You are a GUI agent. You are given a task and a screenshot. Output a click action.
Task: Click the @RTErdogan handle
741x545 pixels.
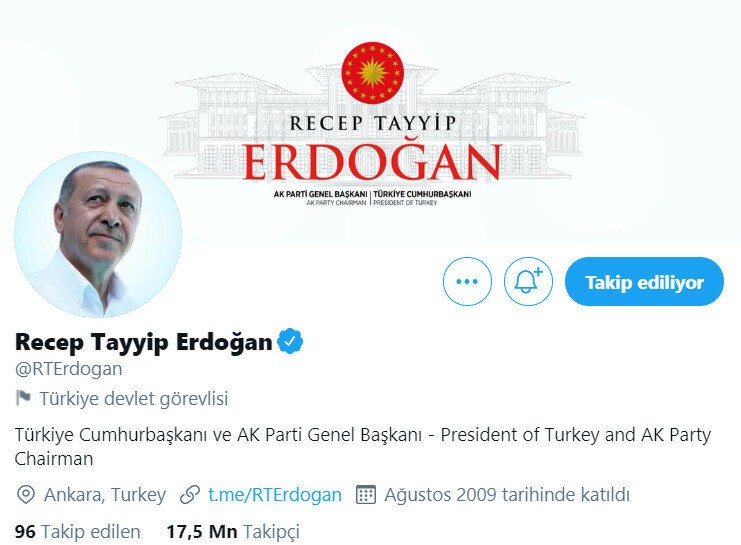pos(69,369)
